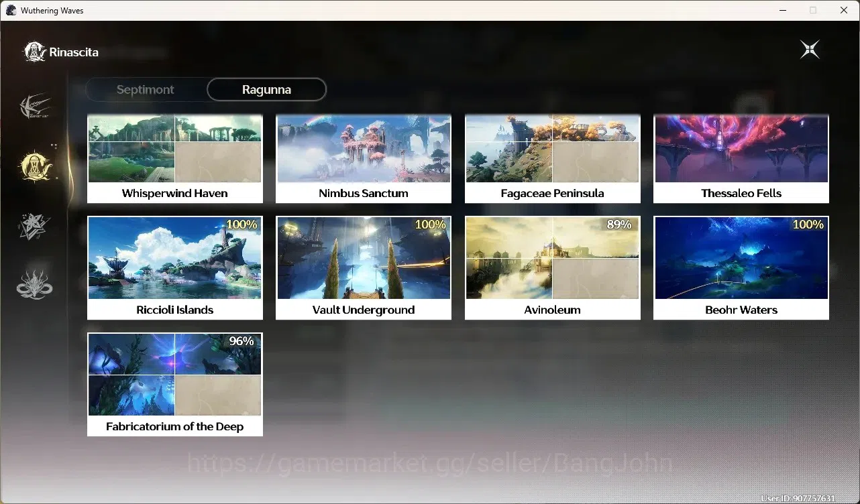Open the Nimbus Sanctum area card
The image size is (860, 504).
[364, 159]
